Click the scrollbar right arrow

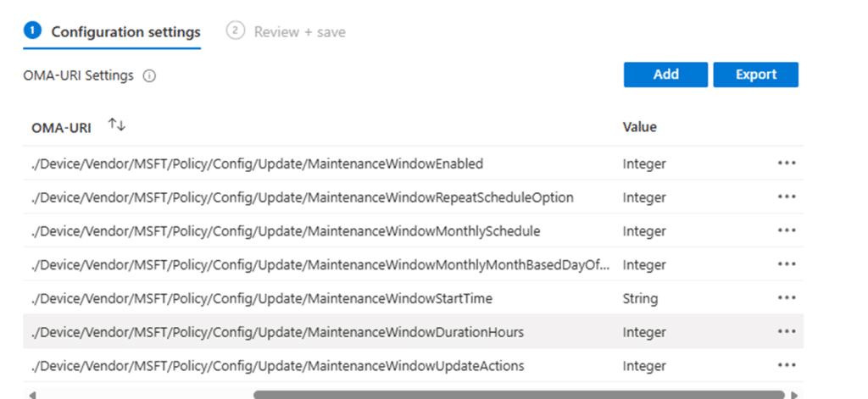point(794,394)
